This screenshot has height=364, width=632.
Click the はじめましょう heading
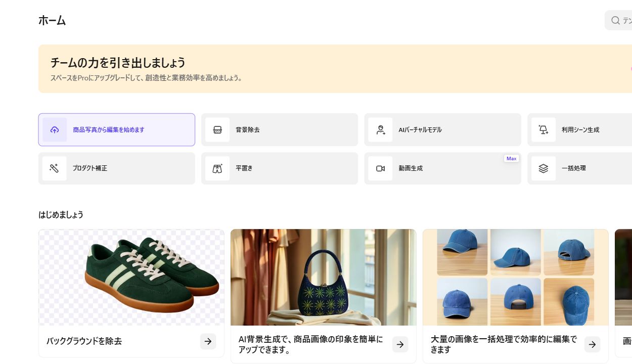tap(61, 214)
